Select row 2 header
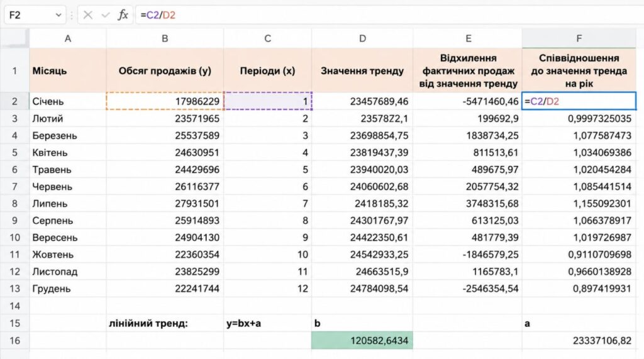The height and width of the screenshot is (359, 644). (15, 101)
